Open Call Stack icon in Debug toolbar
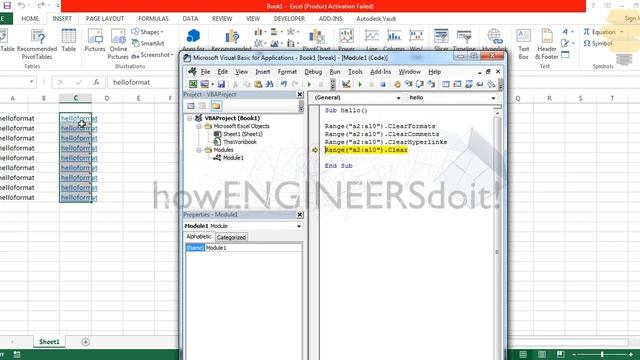This screenshot has width=640, height=360. tap(491, 84)
